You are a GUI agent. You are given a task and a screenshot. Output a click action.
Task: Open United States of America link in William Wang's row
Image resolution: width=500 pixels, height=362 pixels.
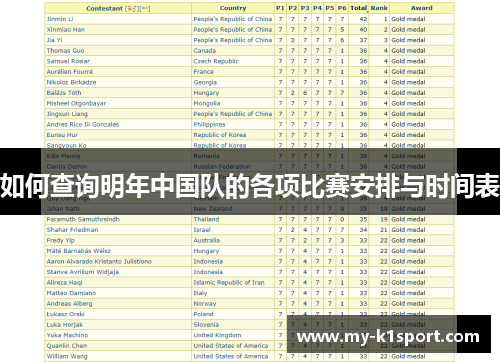click(231, 356)
